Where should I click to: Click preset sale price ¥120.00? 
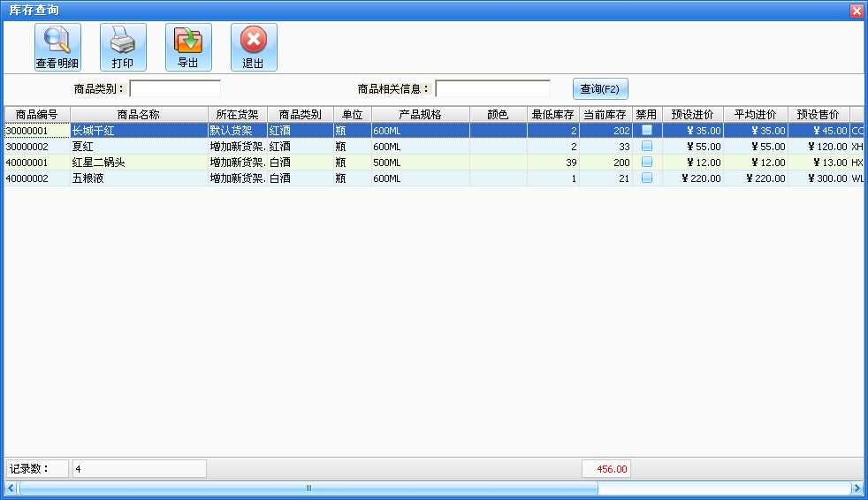click(819, 147)
